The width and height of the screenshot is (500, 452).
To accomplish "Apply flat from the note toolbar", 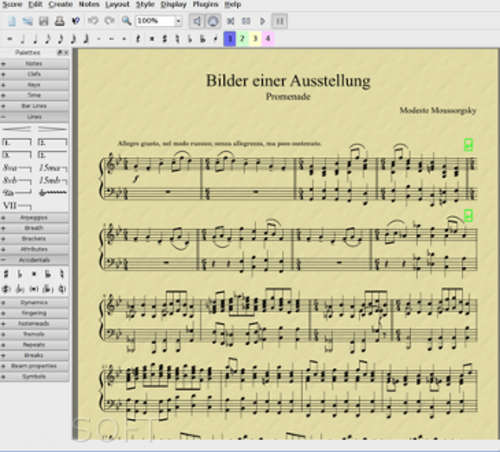I will pyautogui.click(x=190, y=39).
